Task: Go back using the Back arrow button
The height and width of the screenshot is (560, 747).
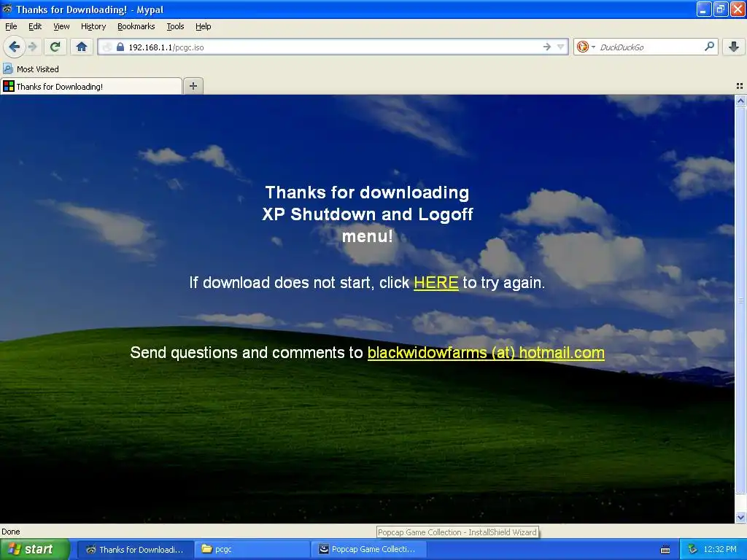Action: (x=15, y=47)
